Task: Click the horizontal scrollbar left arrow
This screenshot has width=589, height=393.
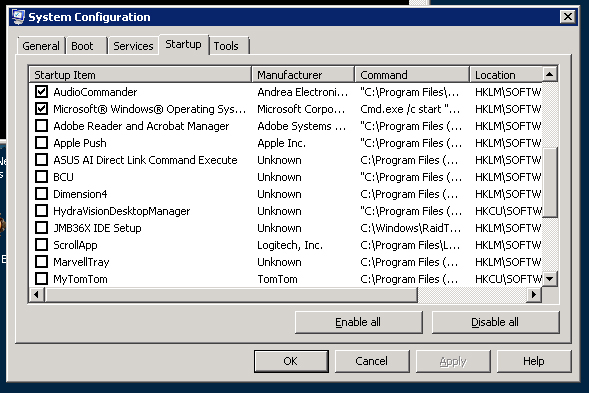Action: [36, 295]
